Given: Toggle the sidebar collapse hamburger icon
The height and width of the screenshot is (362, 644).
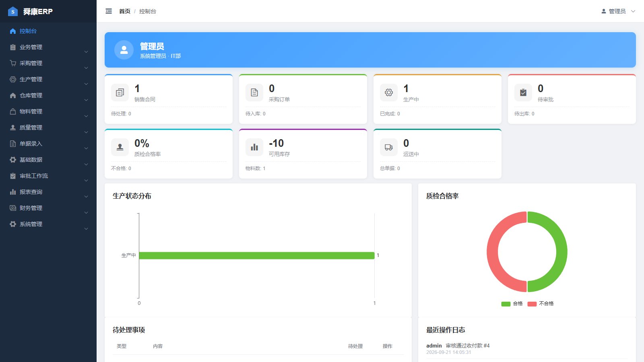Looking at the screenshot, I should click(x=109, y=11).
